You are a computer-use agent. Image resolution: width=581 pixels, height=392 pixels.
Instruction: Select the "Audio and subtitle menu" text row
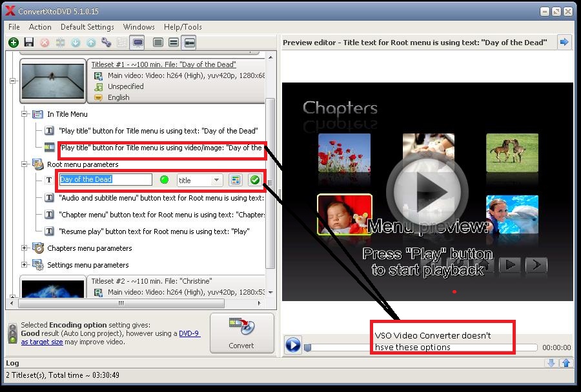point(161,198)
